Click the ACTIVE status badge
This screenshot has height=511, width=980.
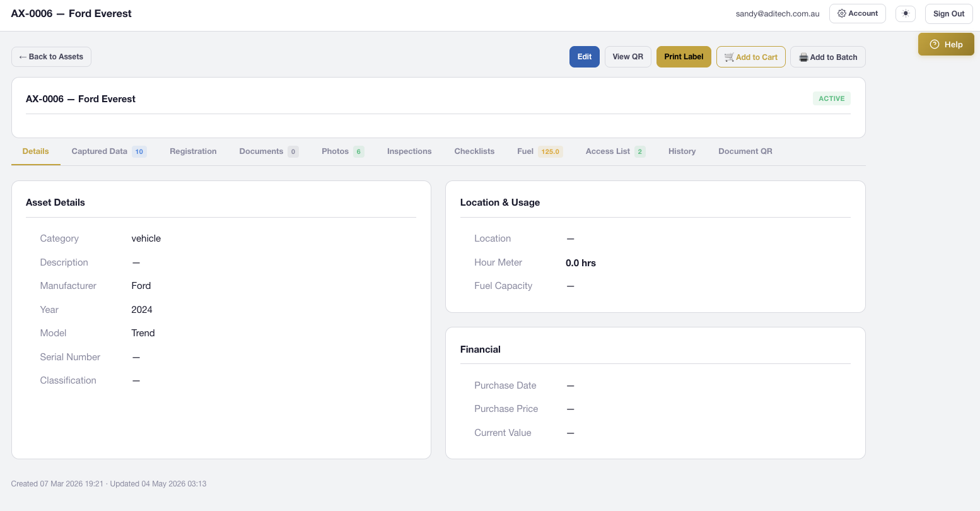coord(832,98)
